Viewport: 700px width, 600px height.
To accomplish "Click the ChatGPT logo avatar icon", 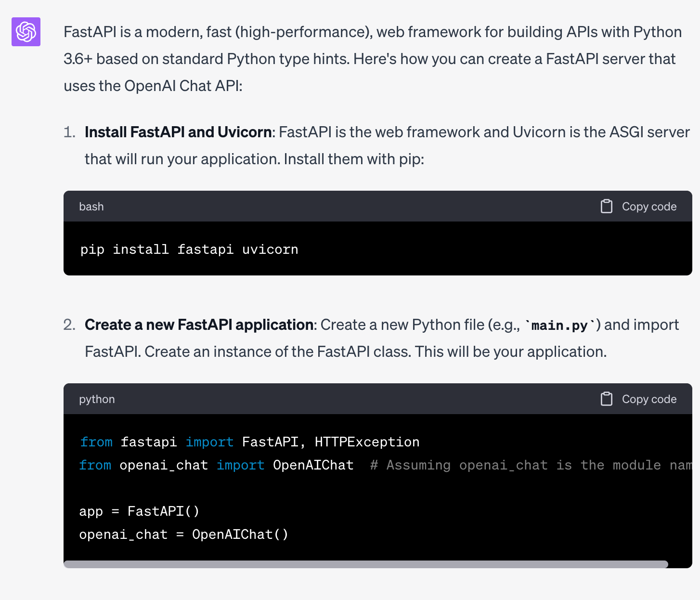I will pyautogui.click(x=26, y=32).
